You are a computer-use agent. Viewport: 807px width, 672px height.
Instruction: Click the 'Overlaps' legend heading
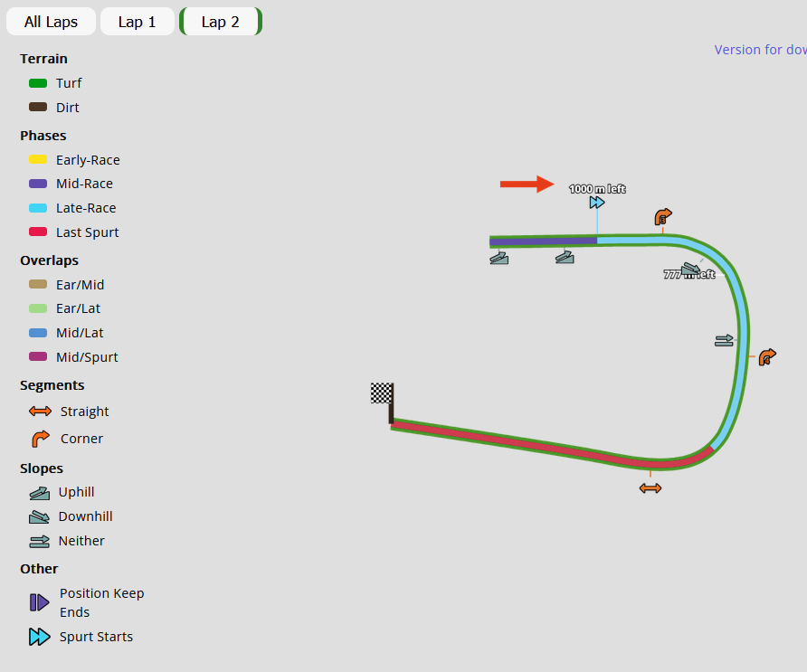click(50, 260)
